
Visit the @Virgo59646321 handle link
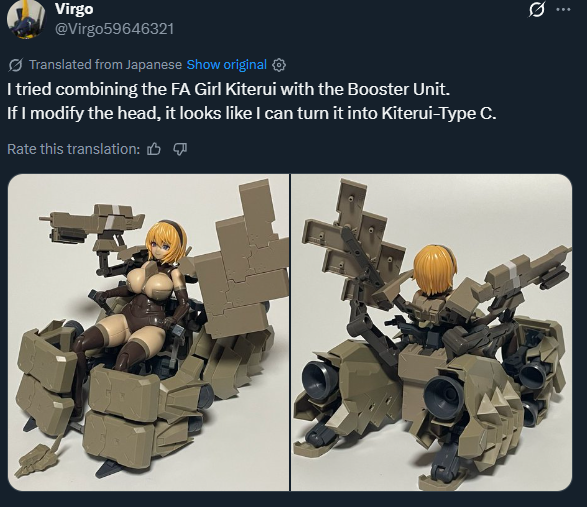tap(114, 29)
